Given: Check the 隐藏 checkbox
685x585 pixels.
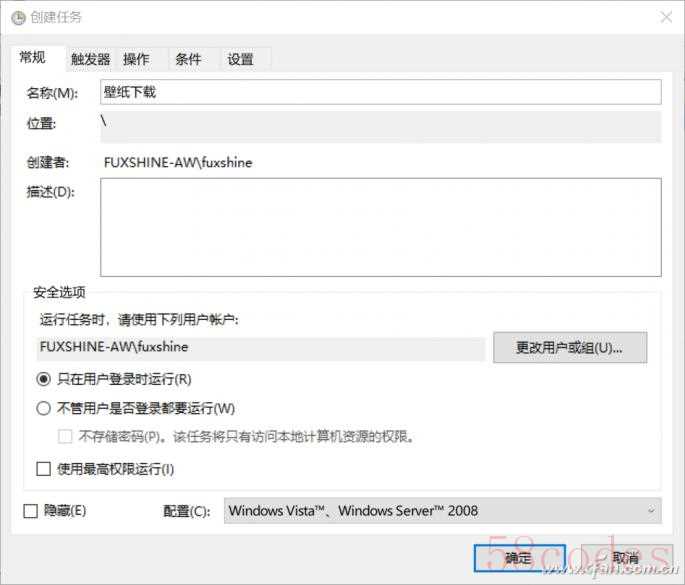Looking at the screenshot, I should [x=30, y=511].
